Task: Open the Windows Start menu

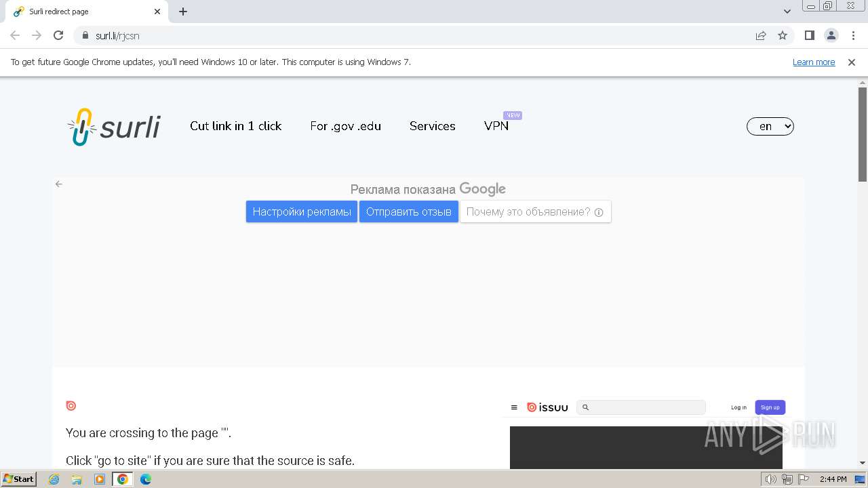Action: 19,479
